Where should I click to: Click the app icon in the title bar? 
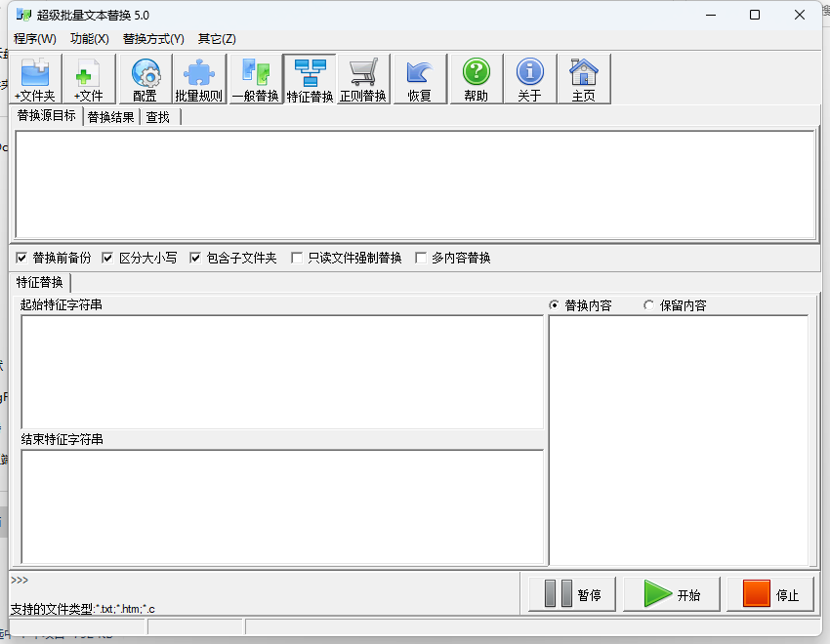[x=23, y=15]
